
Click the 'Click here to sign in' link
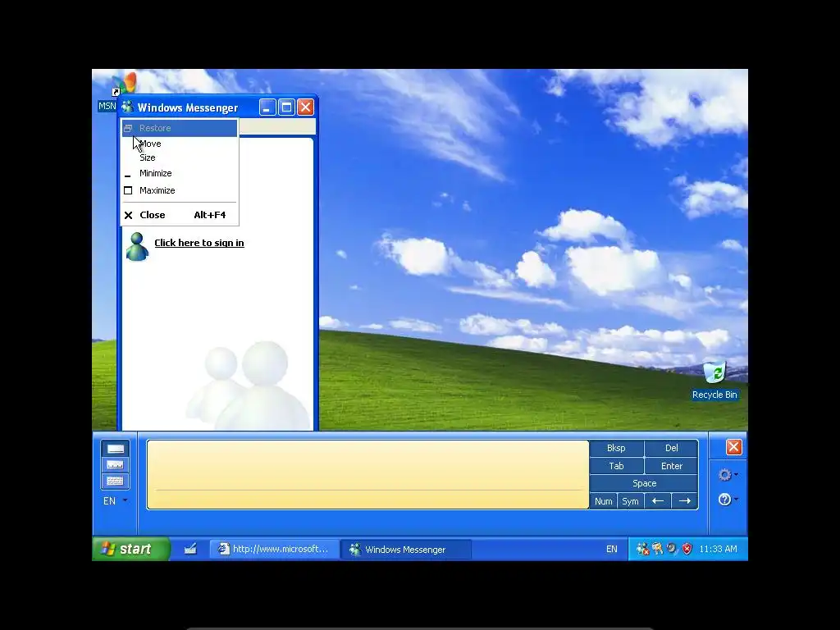pos(199,243)
